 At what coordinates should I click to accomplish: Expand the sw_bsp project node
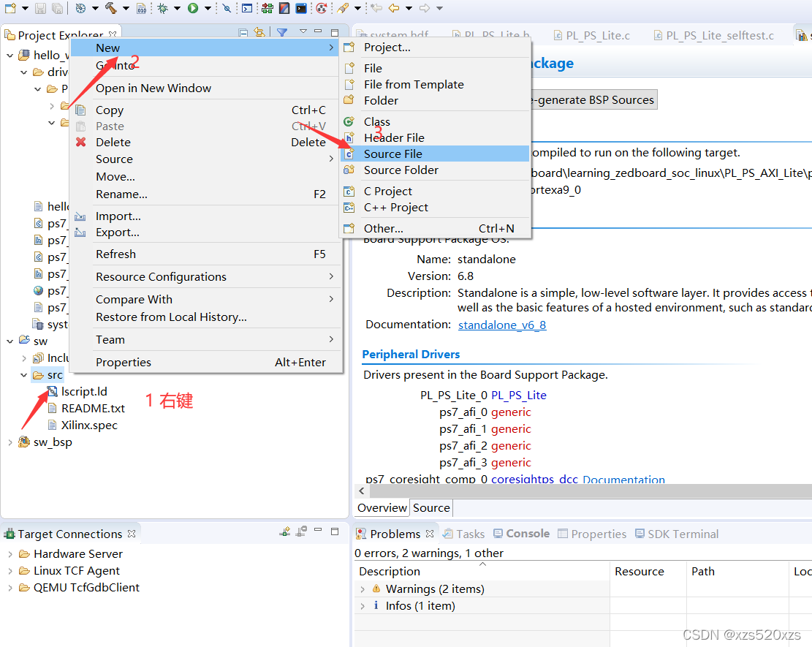[10, 442]
